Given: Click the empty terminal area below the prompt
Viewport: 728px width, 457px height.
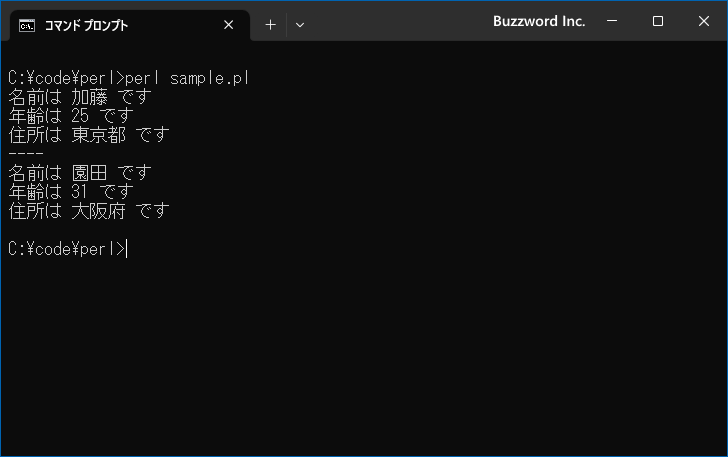Looking at the screenshot, I should pos(364,358).
